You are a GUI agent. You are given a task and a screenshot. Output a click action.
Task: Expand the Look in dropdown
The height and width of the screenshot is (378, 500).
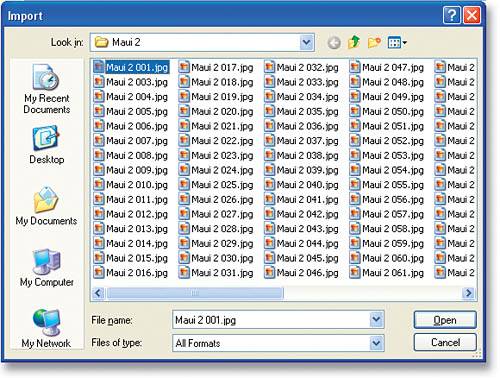point(306,42)
